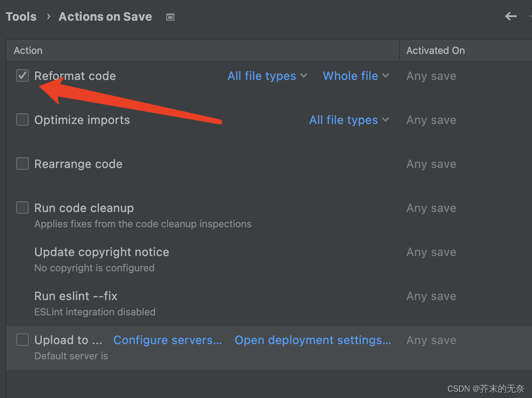532x398 pixels.
Task: Open deployment settings link
Action: click(313, 340)
